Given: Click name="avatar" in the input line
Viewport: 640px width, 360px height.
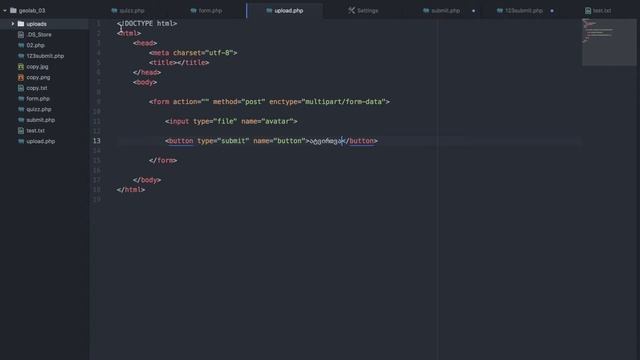Looking at the screenshot, I should [x=267, y=122].
